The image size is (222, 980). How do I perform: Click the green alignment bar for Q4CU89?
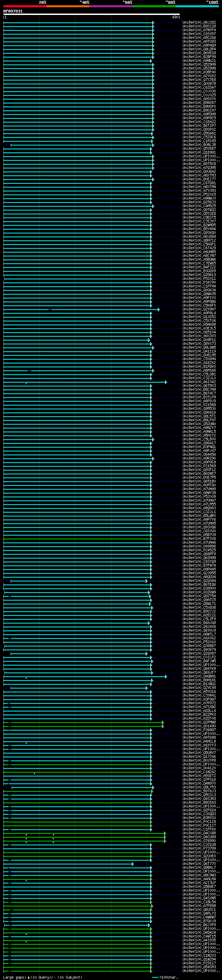point(85,837)
